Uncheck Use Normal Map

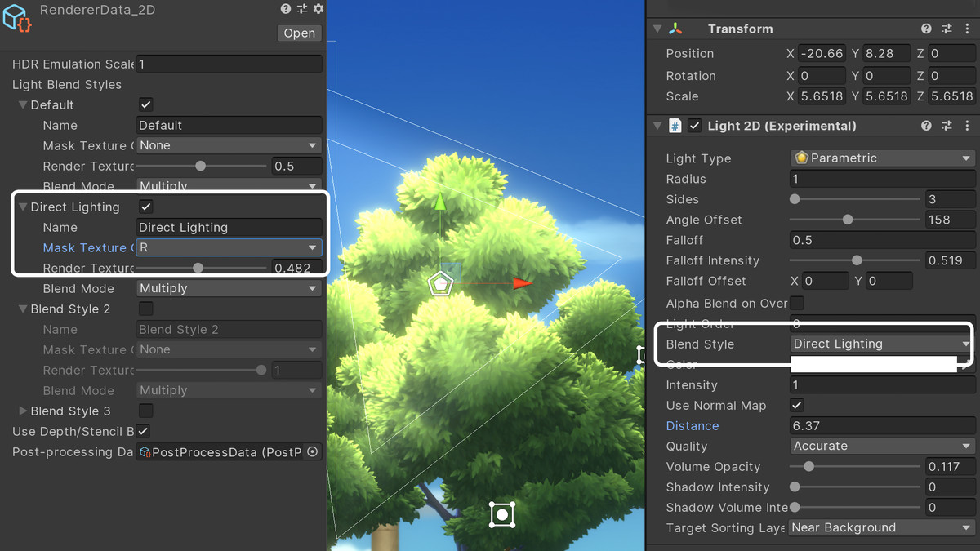click(x=797, y=405)
